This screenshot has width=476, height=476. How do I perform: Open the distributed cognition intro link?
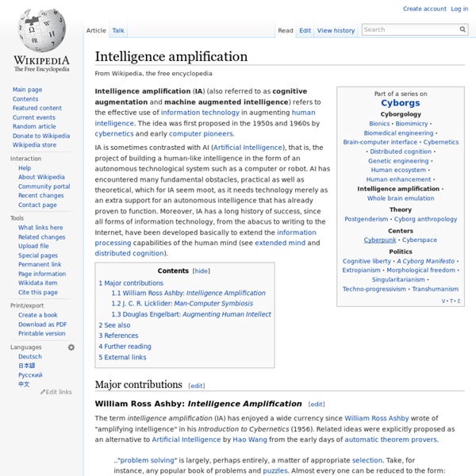pos(129,253)
